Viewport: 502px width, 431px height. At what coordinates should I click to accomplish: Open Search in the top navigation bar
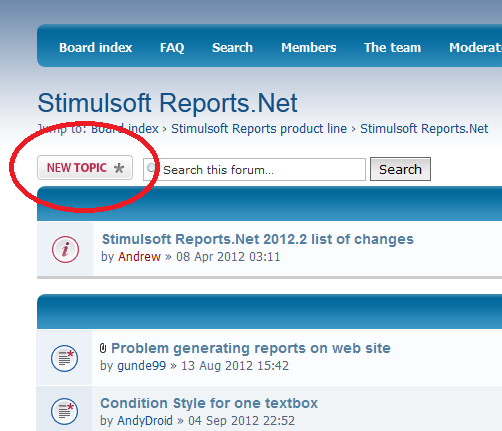[x=232, y=47]
